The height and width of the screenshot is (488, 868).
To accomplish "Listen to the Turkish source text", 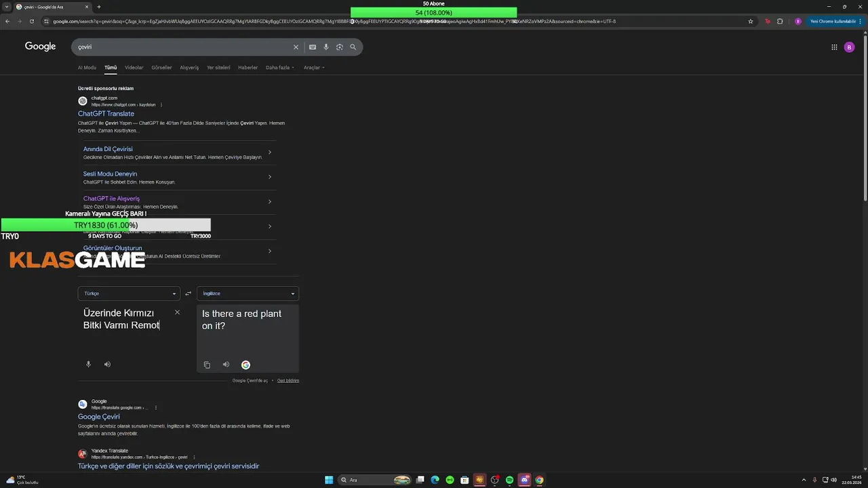I will [x=107, y=364].
